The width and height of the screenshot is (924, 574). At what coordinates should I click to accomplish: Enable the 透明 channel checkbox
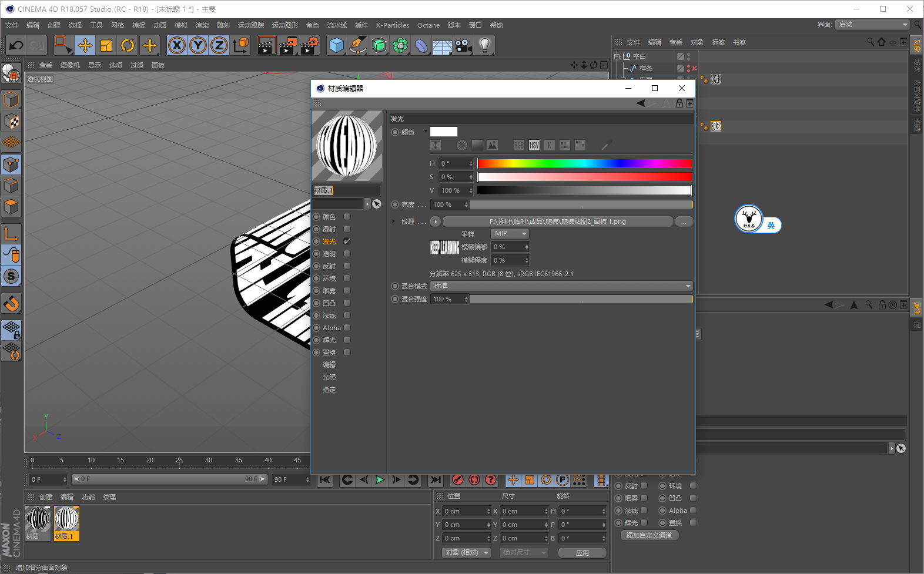[347, 254]
